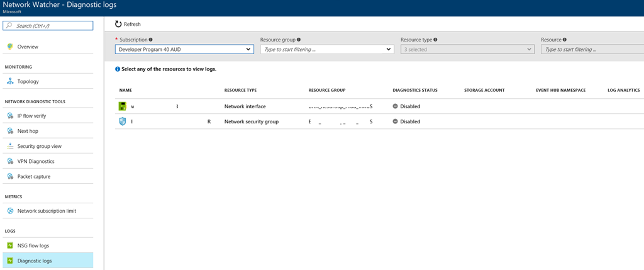This screenshot has height=270, width=644.
Task: Sort by Diagnostics Status column header
Action: click(414, 90)
